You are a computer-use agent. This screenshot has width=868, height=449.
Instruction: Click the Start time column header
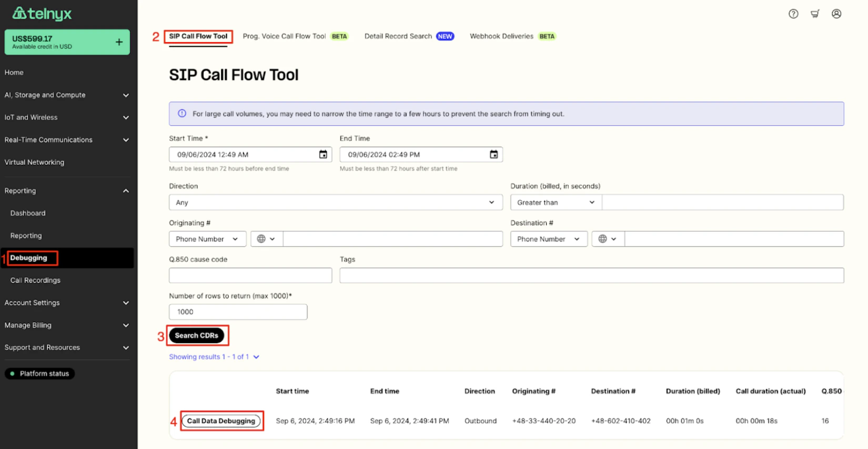click(292, 391)
